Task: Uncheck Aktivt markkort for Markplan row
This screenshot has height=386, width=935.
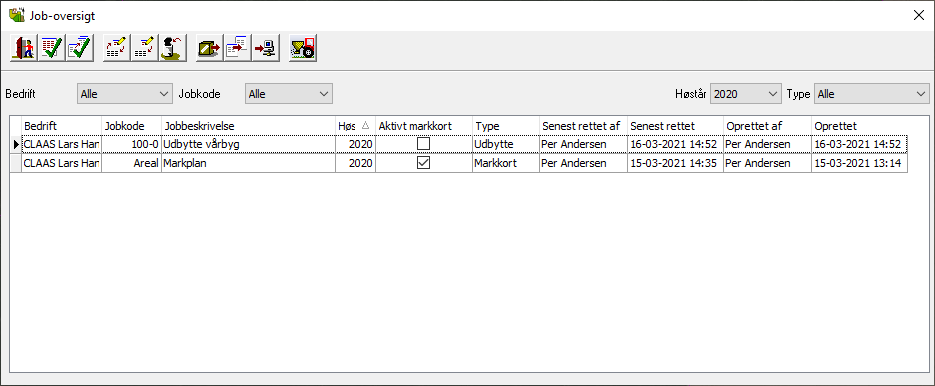Action: tap(423, 163)
